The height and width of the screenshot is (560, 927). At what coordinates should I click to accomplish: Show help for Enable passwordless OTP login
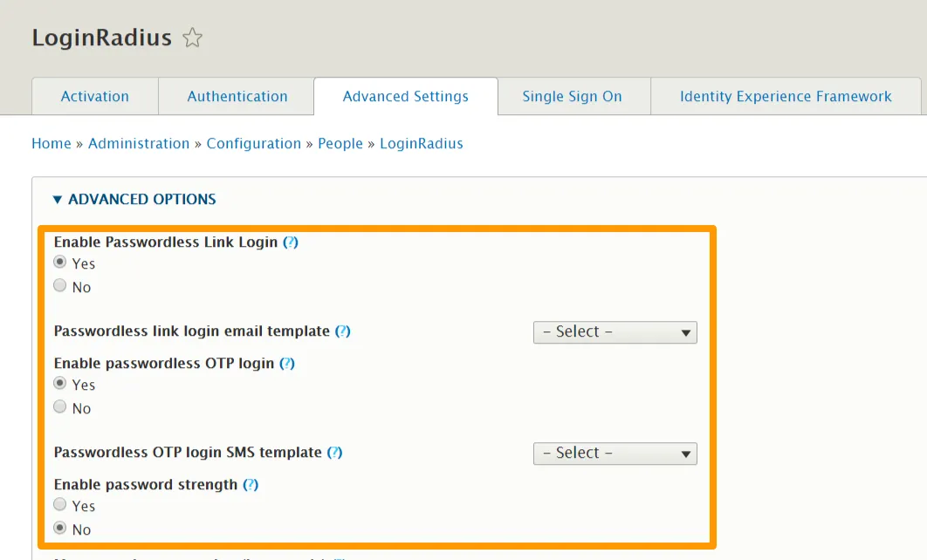287,363
